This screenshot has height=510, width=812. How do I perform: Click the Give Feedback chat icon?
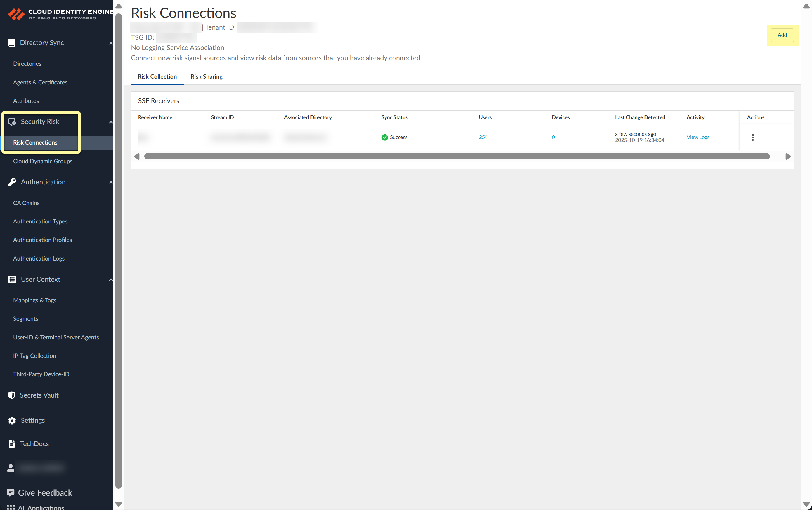(x=11, y=493)
